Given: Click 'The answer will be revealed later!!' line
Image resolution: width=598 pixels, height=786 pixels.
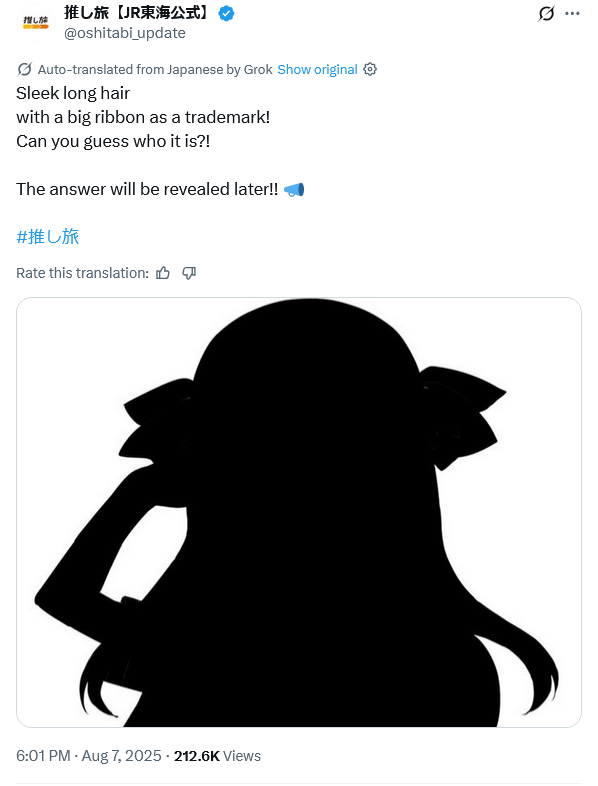Looking at the screenshot, I should click(147, 189).
